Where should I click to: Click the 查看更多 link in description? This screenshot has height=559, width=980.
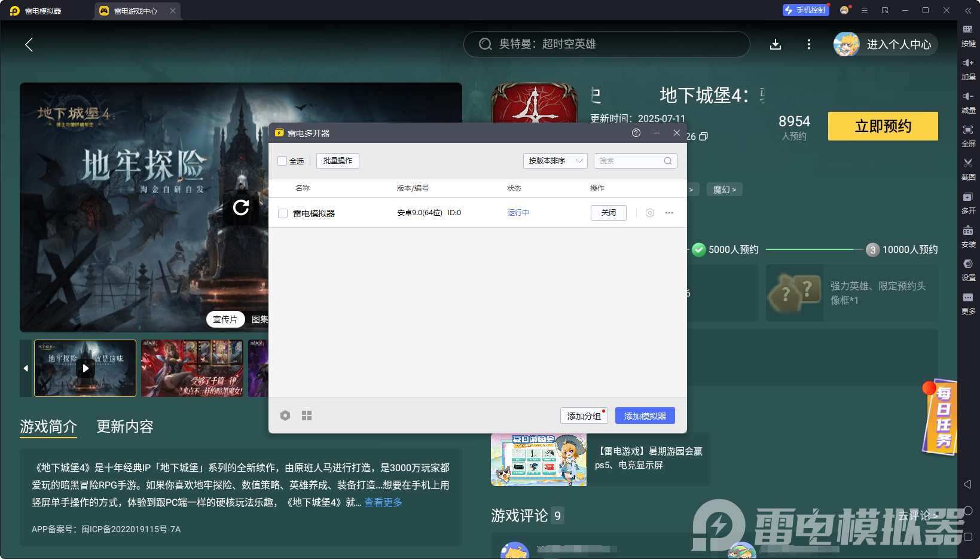pos(383,502)
